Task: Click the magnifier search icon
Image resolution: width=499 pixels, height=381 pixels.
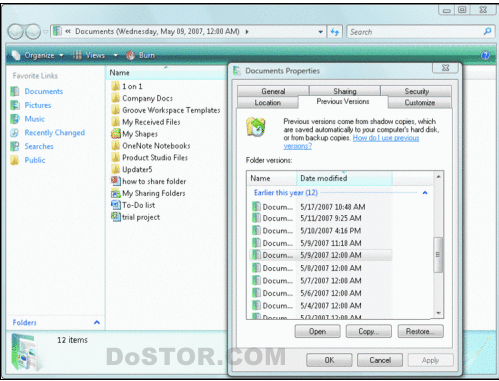Action: click(x=487, y=32)
